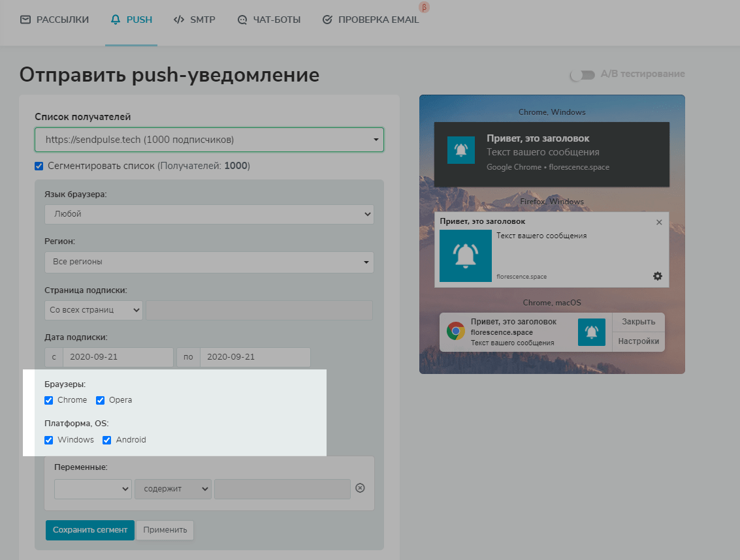Image resolution: width=740 pixels, height=560 pixels.
Task: Go to the ЧАТ-БОТЫ tab
Action: (269, 20)
